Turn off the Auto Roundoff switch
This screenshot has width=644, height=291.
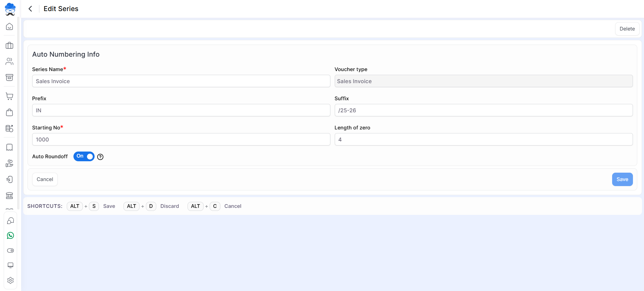tap(84, 157)
